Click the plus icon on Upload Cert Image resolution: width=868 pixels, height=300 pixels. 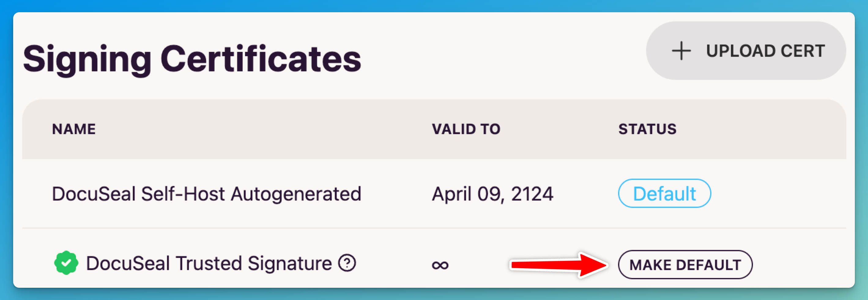tap(681, 51)
